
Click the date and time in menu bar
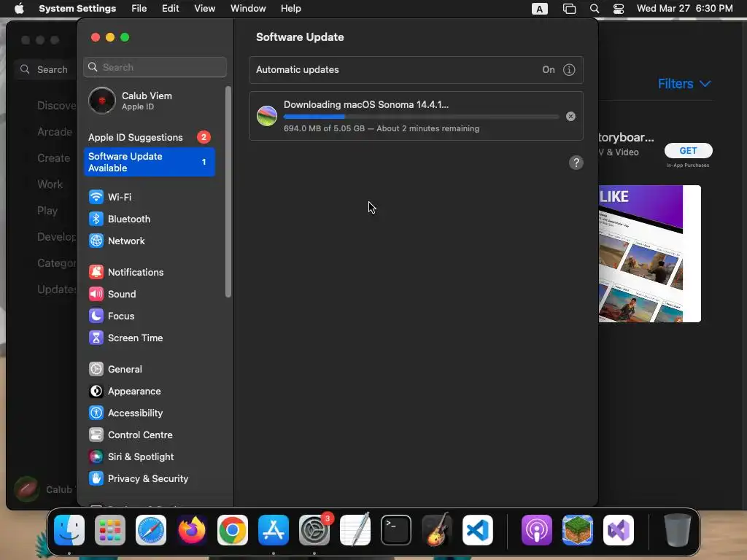684,9
